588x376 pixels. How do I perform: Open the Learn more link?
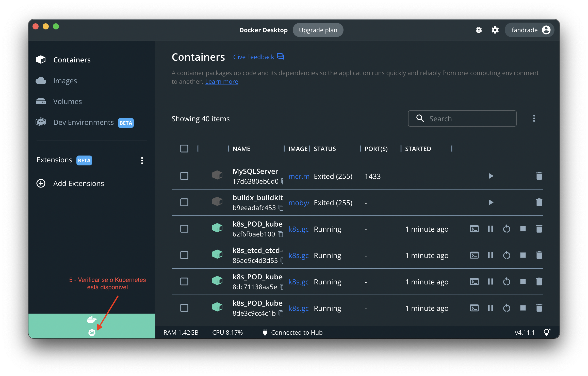click(222, 82)
